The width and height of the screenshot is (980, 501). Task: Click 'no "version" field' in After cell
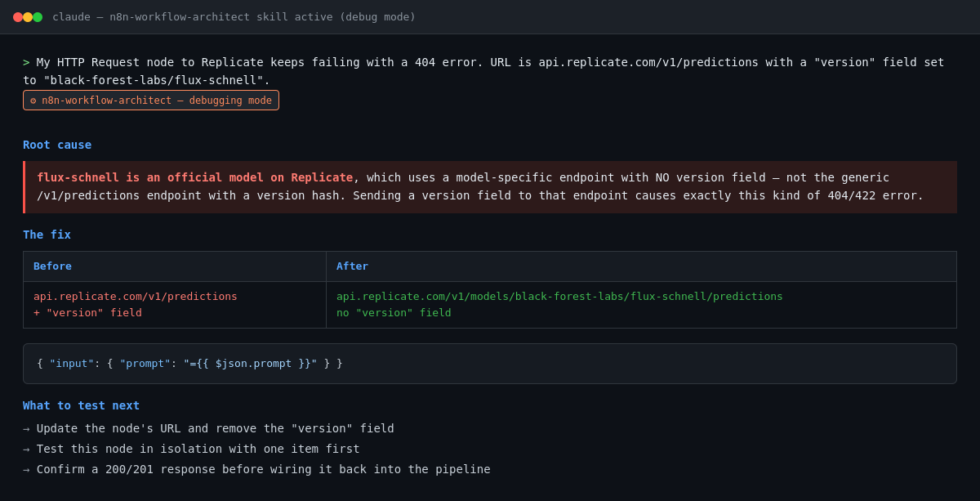[x=394, y=312]
